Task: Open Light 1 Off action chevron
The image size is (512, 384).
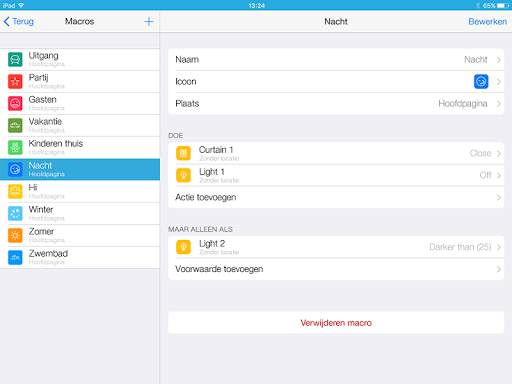Action: click(x=499, y=175)
